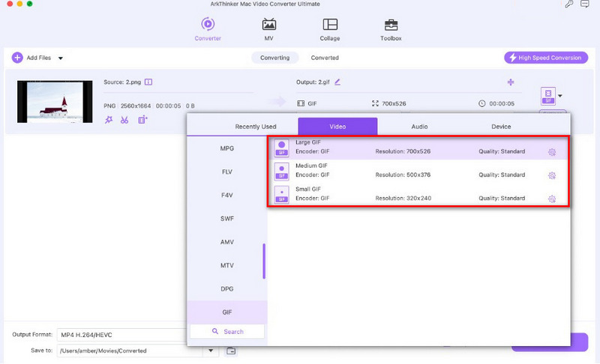The width and height of the screenshot is (600, 364).
Task: Expand the output format profile arrow
Action: coord(560,96)
